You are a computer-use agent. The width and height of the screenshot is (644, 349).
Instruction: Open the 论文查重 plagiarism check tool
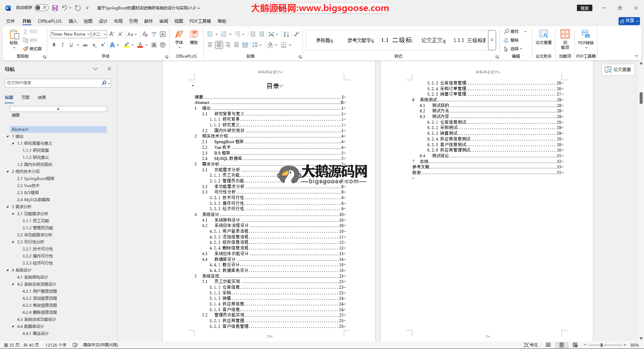(x=543, y=37)
